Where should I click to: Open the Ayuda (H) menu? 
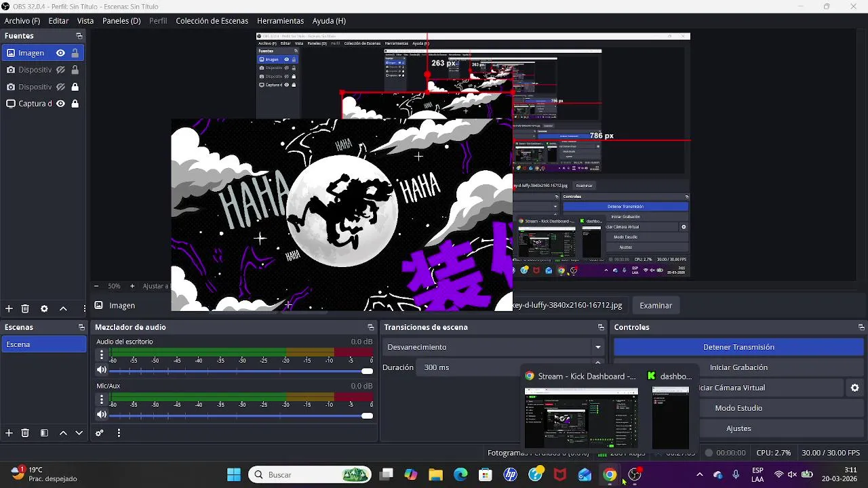pyautogui.click(x=329, y=21)
